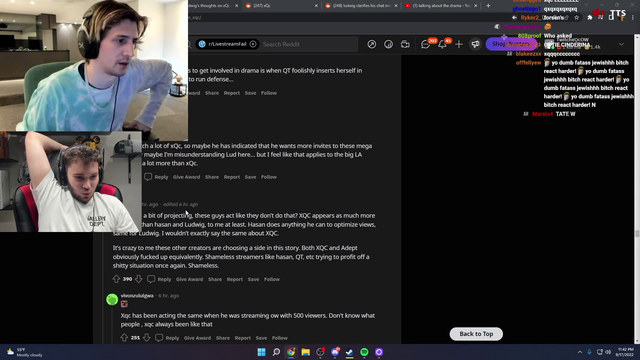The height and width of the screenshot is (360, 640).
Task: Open the Reddit chat icon
Action: (425, 44)
